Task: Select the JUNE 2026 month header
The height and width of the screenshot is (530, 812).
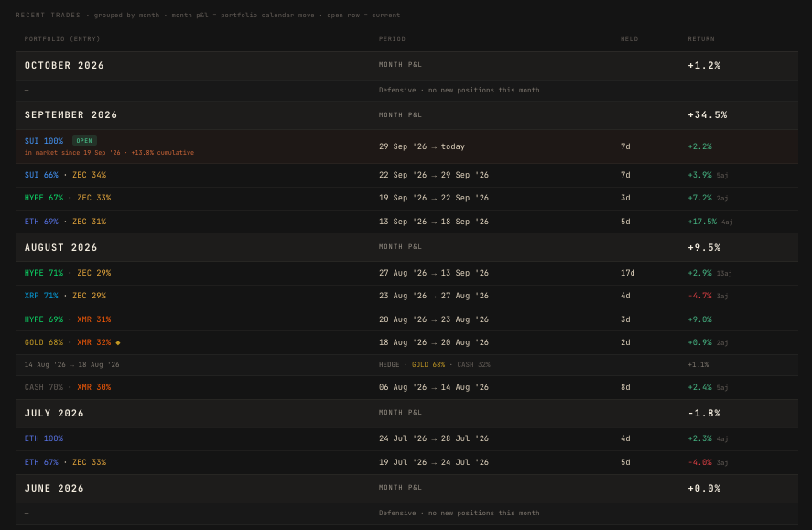Action: pyautogui.click(x=406, y=488)
